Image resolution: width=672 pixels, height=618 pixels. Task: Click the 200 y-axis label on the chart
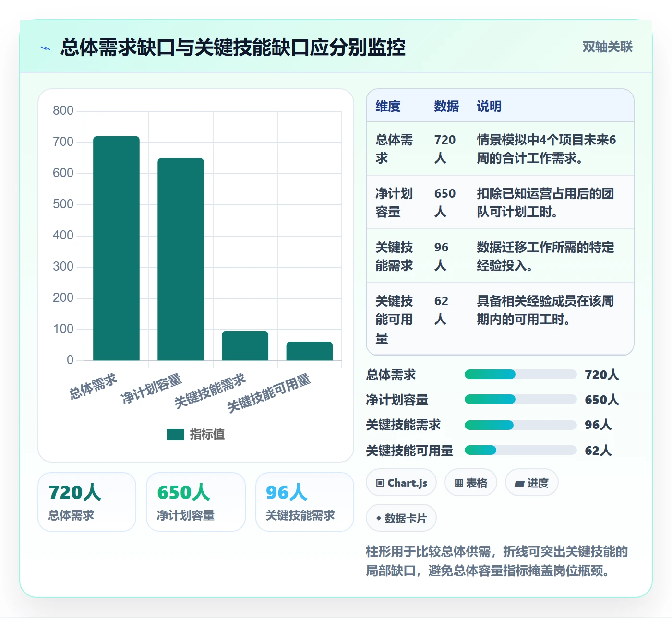[x=63, y=298]
